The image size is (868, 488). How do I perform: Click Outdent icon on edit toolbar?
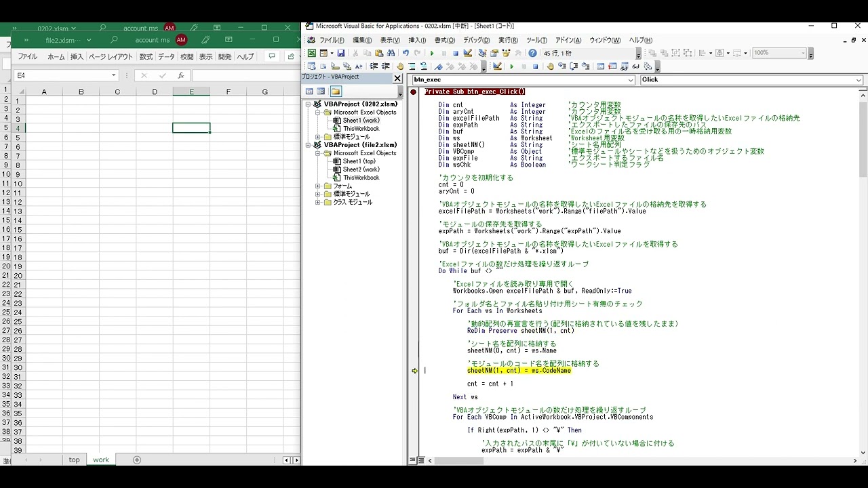385,66
